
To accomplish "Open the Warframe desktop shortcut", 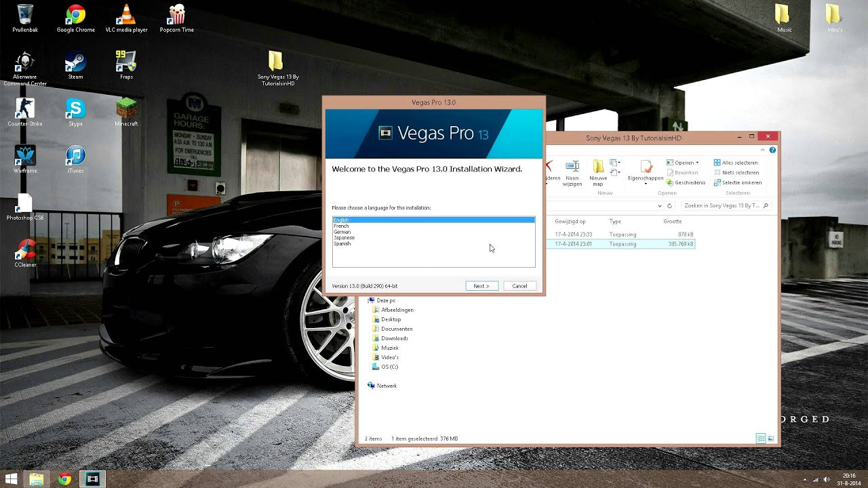I will pyautogui.click(x=25, y=159).
